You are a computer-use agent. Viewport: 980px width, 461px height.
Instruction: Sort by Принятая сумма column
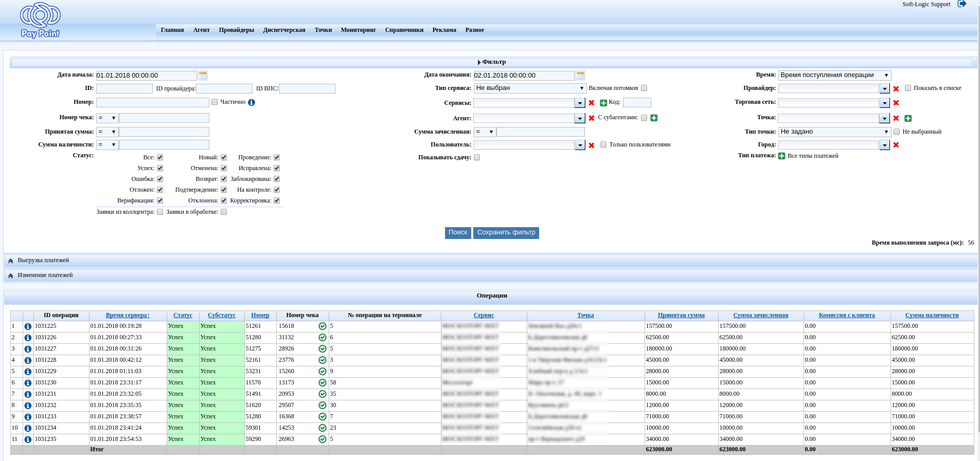pos(681,315)
